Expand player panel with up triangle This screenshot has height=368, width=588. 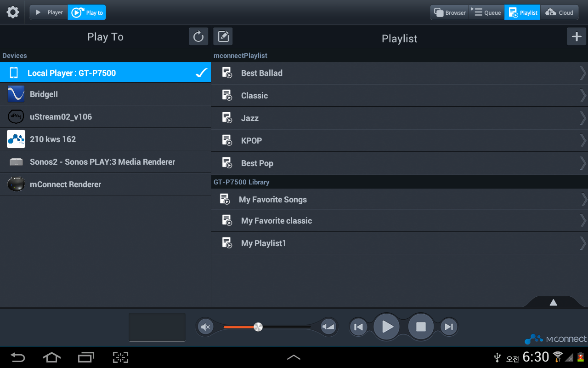pos(554,302)
